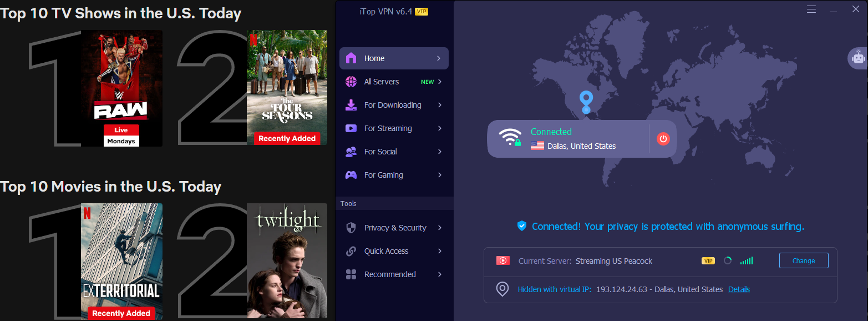Click Recently Added badge on Exterritorial
Screen dimensions: 868x321
click(x=121, y=313)
